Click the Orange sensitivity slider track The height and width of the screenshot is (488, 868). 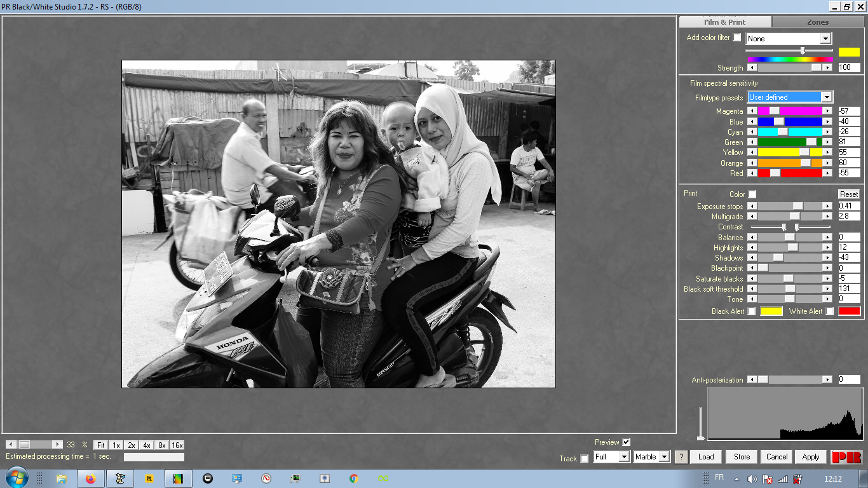tap(790, 163)
